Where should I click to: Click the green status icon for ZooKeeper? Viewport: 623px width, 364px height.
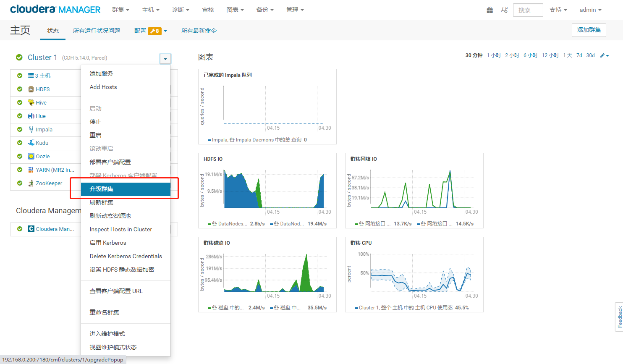pos(20,183)
